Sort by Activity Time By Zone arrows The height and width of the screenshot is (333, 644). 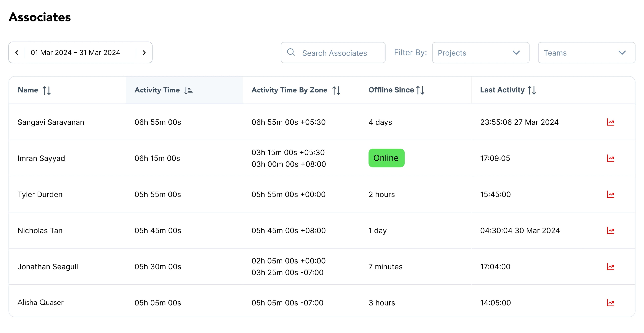point(336,90)
